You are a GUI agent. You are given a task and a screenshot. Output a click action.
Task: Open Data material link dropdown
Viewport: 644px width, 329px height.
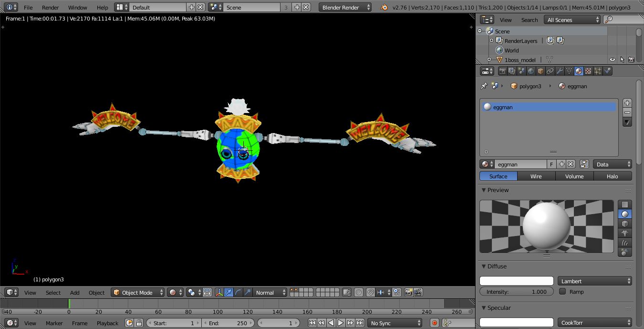pyautogui.click(x=613, y=164)
